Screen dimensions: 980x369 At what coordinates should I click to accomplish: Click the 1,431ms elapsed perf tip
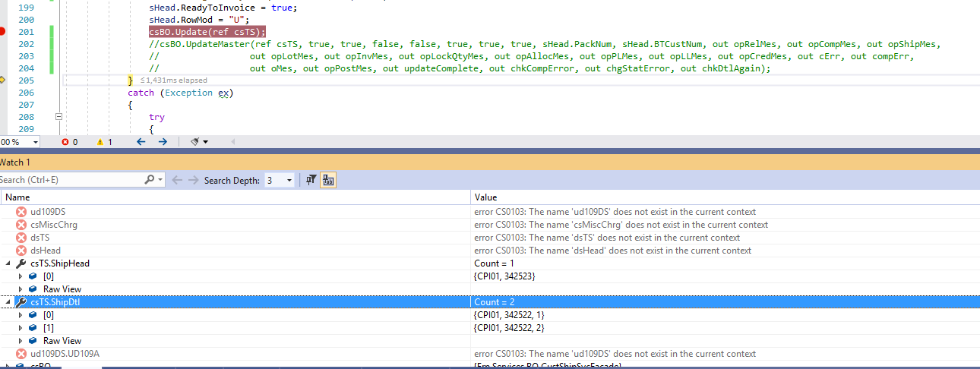point(174,80)
